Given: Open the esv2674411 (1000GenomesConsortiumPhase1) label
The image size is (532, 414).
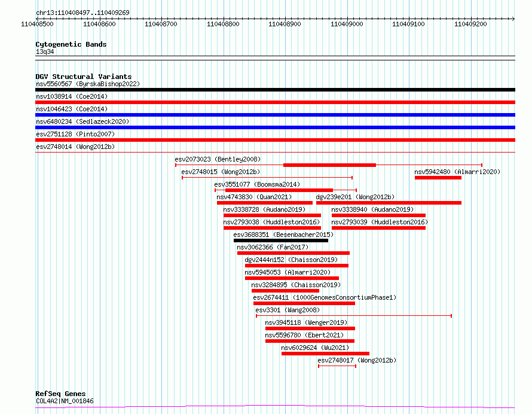Looking at the screenshot, I should click(325, 297).
